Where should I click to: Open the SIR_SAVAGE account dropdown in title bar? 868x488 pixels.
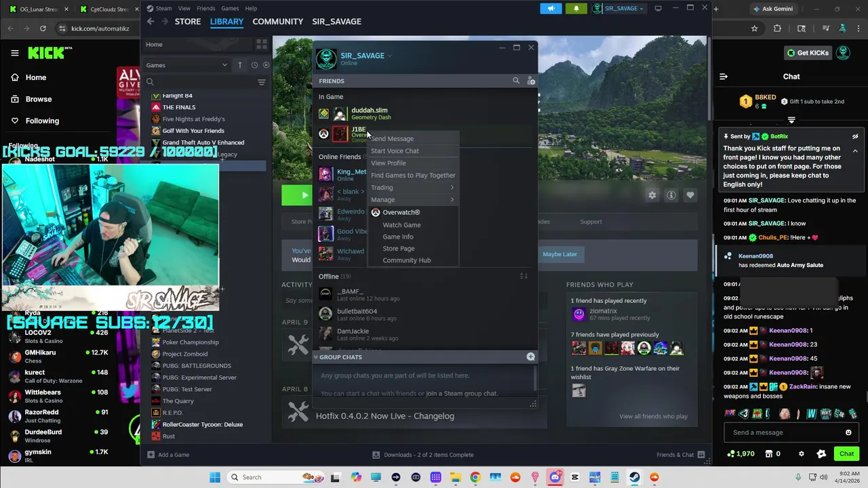618,8
